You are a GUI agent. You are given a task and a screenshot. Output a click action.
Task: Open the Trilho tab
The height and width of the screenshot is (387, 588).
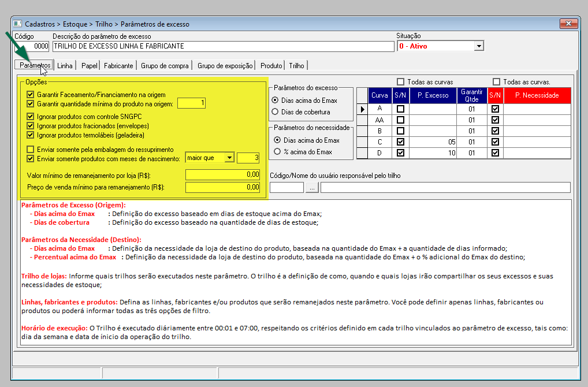296,66
